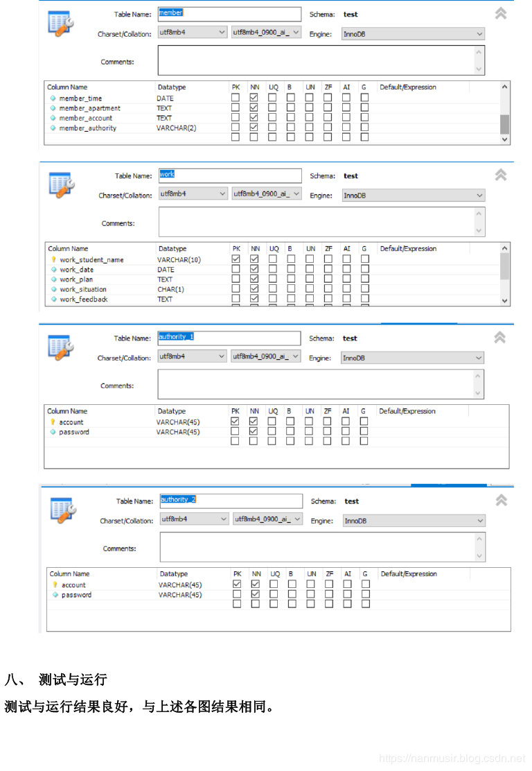Open charset dropdown for member table
This screenshot has width=532, height=771.
point(193,33)
